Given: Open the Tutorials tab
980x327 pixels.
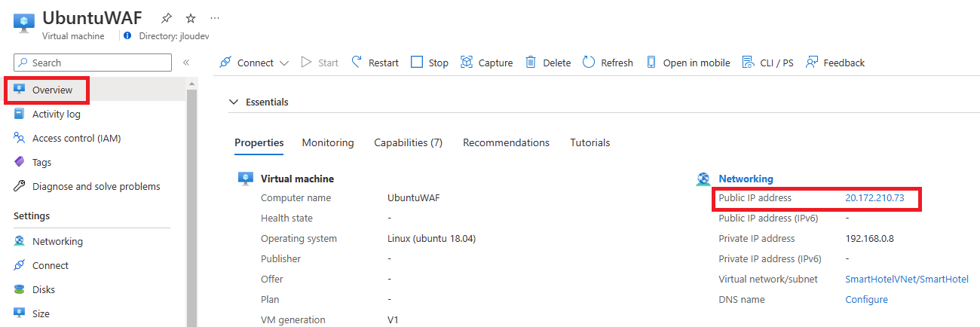Looking at the screenshot, I should coord(590,142).
